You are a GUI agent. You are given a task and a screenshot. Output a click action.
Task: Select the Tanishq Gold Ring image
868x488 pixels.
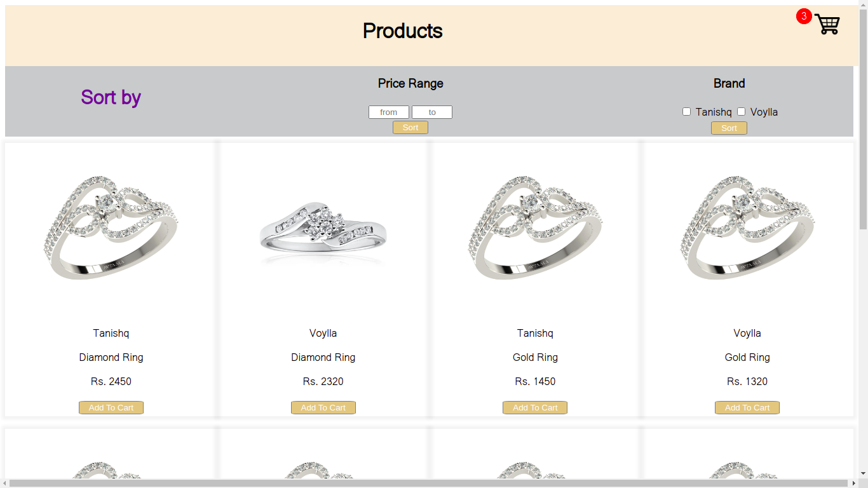(x=534, y=229)
